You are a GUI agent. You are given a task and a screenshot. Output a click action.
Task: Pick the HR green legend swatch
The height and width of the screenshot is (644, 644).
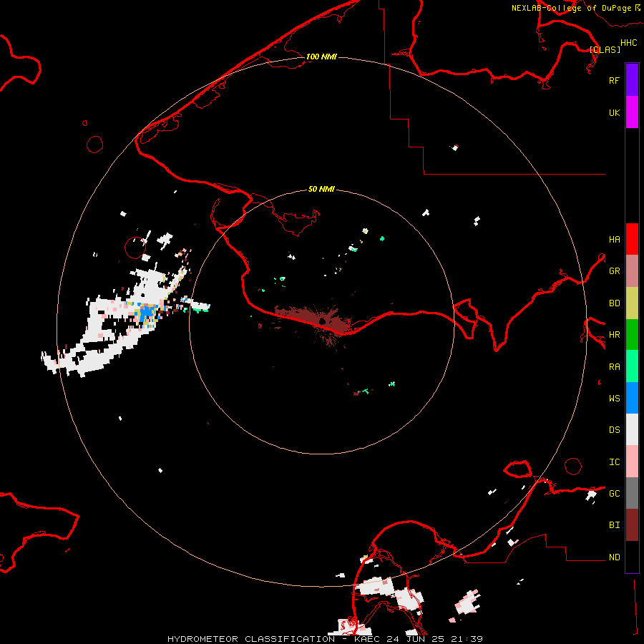pyautogui.click(x=632, y=335)
